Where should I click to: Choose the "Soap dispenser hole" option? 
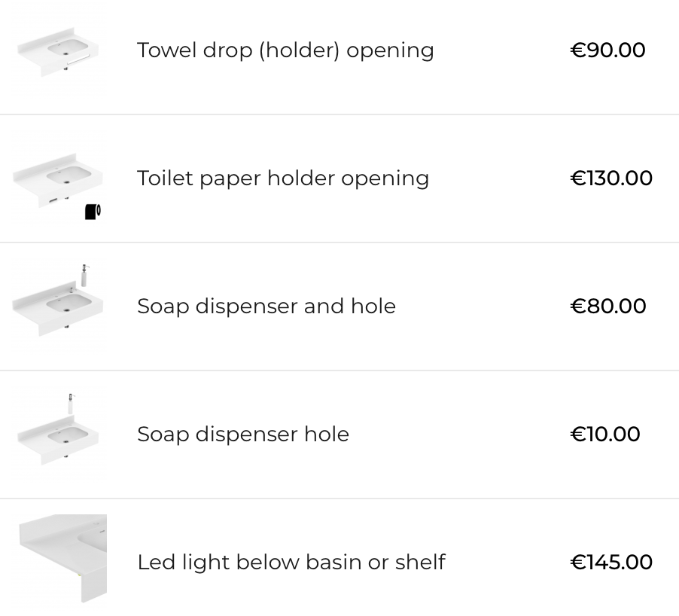pos(243,435)
